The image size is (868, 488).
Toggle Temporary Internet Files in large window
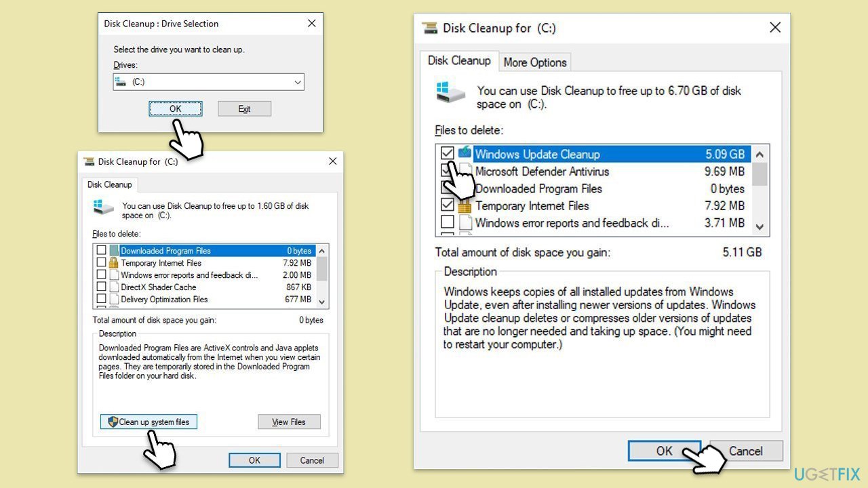point(448,205)
